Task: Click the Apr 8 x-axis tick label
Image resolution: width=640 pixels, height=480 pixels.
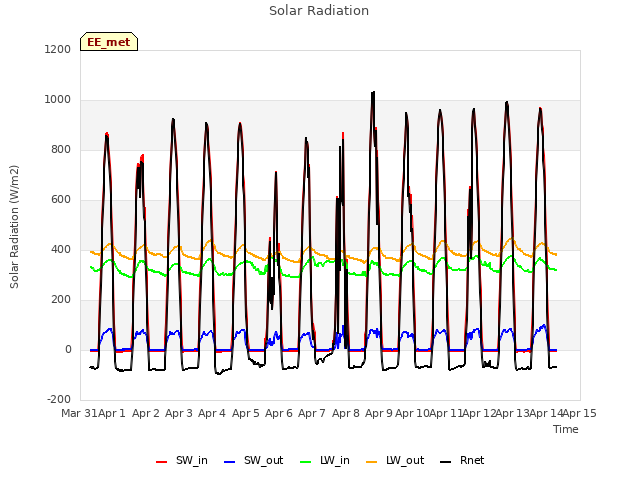Action: (x=346, y=413)
